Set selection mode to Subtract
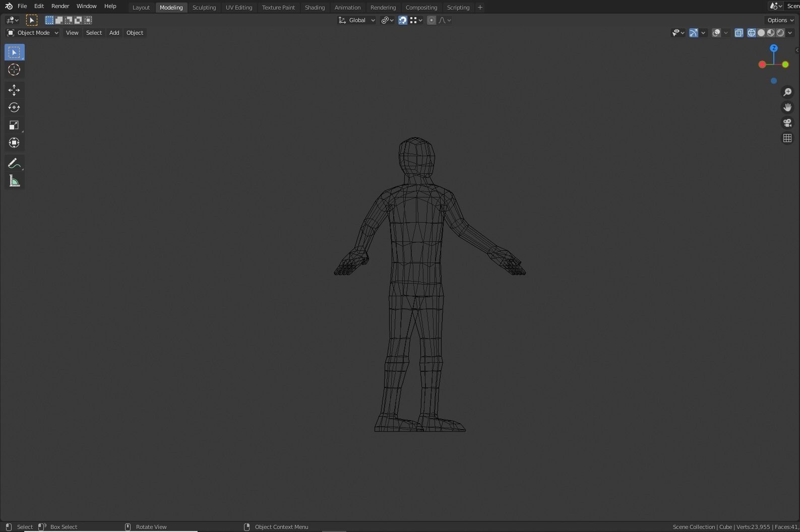Viewport: 800px width, 532px height. [x=68, y=20]
